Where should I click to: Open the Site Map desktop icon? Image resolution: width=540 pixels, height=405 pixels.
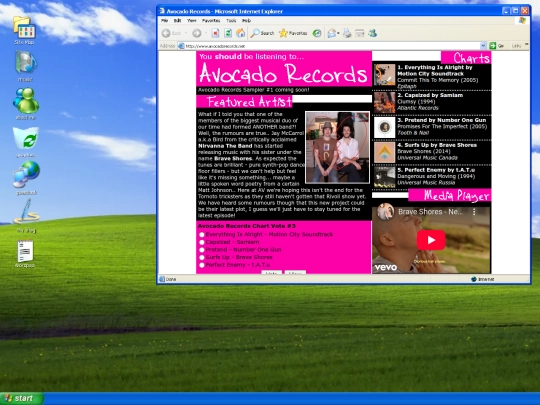pos(24,27)
